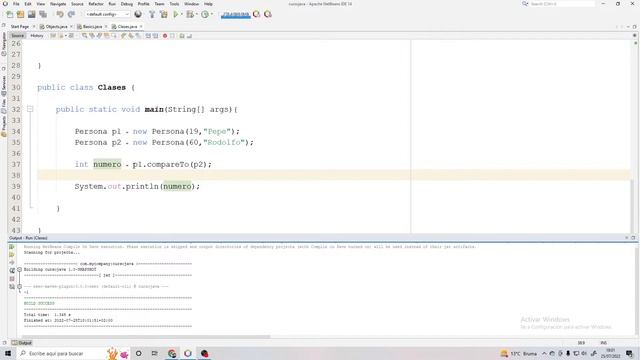Image resolution: width=640 pixels, height=360 pixels.
Task: Click the memory usage bar in the toolbar
Action: 236,15
